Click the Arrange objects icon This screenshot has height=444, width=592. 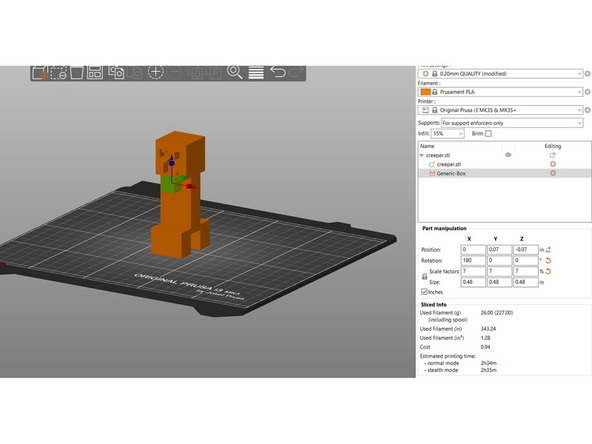pyautogui.click(x=95, y=72)
